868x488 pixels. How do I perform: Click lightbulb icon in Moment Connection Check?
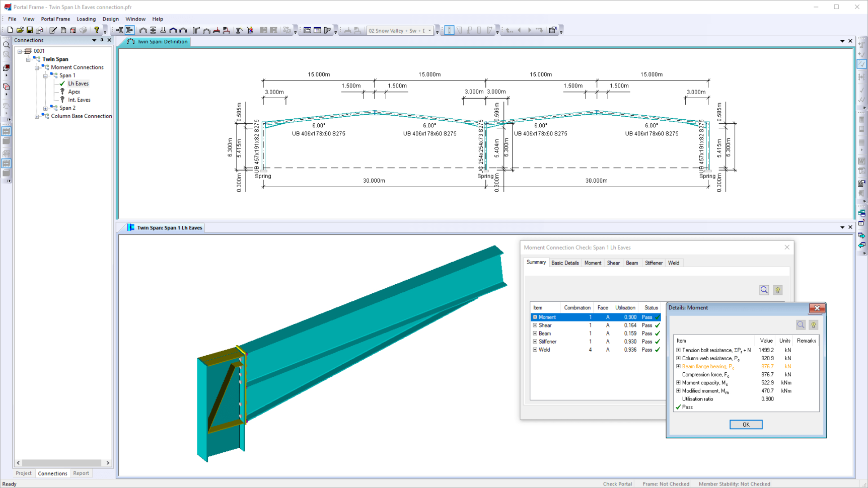coord(778,290)
